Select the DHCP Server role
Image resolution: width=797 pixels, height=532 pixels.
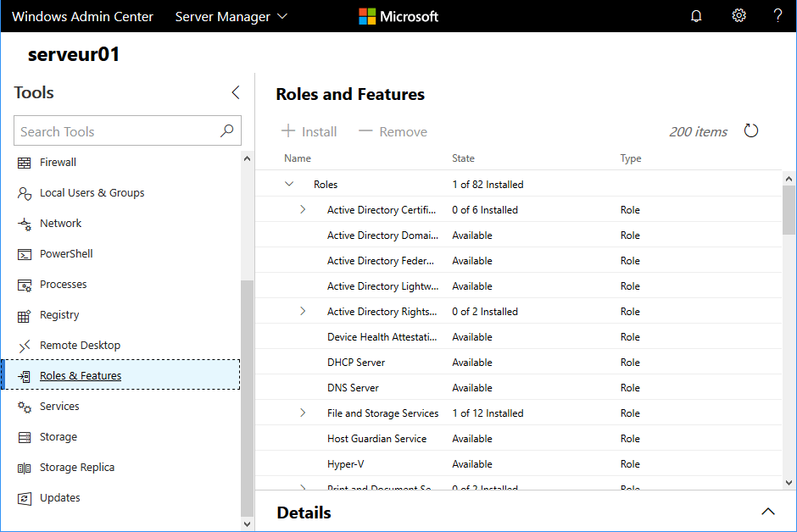click(x=518, y=362)
